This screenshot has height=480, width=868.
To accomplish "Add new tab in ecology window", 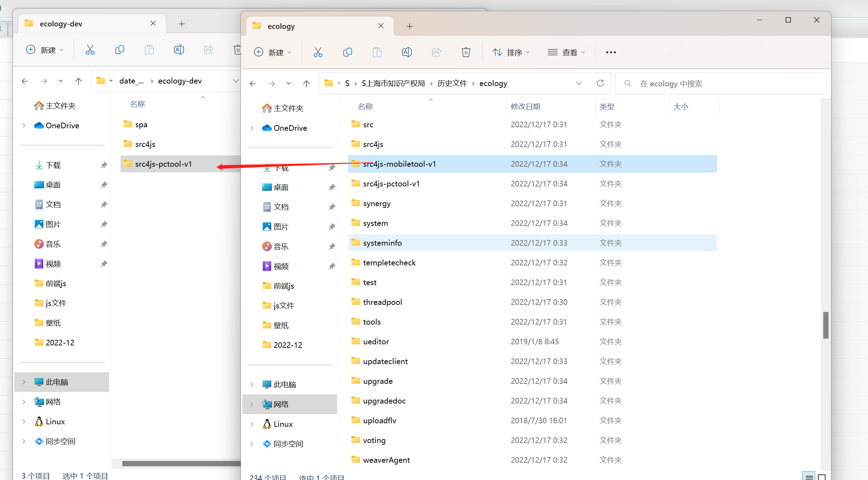I will [409, 26].
